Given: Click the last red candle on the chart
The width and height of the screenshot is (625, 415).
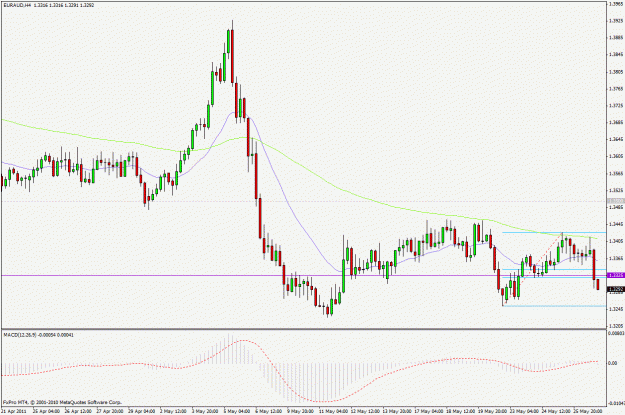Looking at the screenshot, I should (597, 285).
